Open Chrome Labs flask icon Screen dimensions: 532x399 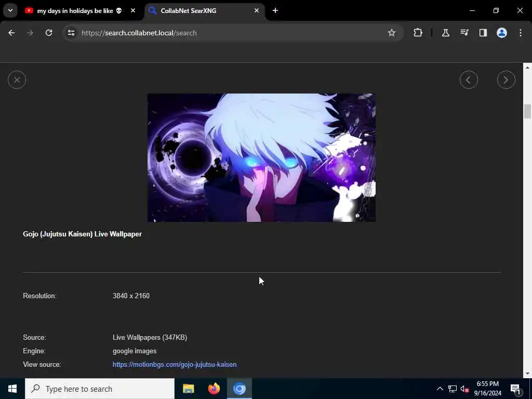tap(445, 33)
